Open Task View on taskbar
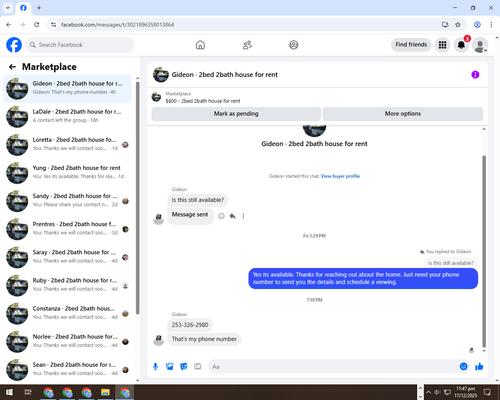500x400 pixels. tap(28, 392)
